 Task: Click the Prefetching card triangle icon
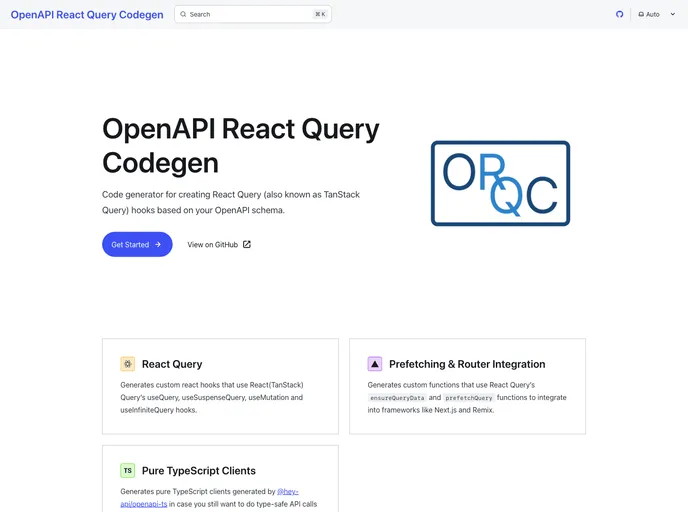pyautogui.click(x=375, y=364)
